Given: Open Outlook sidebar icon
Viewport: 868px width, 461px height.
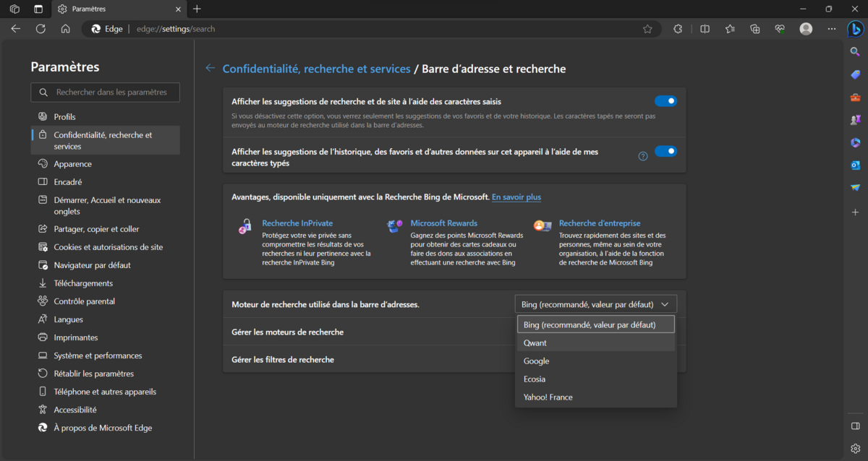Looking at the screenshot, I should [855, 165].
